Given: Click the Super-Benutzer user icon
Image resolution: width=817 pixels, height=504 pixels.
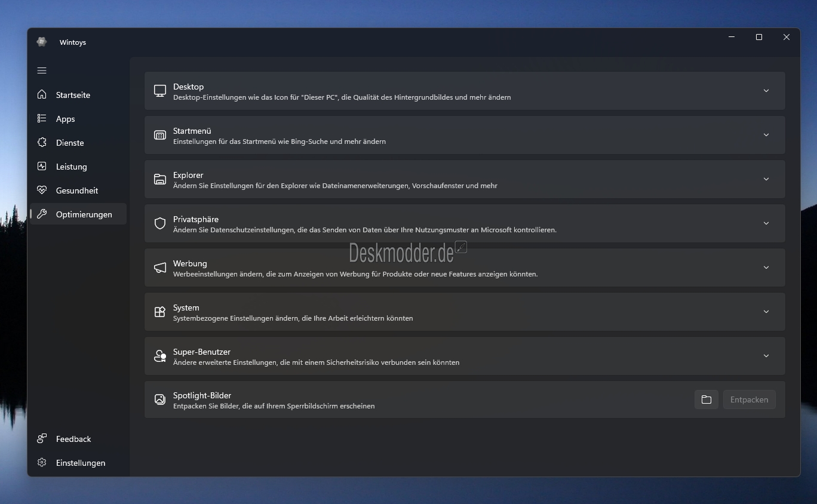Looking at the screenshot, I should [160, 356].
